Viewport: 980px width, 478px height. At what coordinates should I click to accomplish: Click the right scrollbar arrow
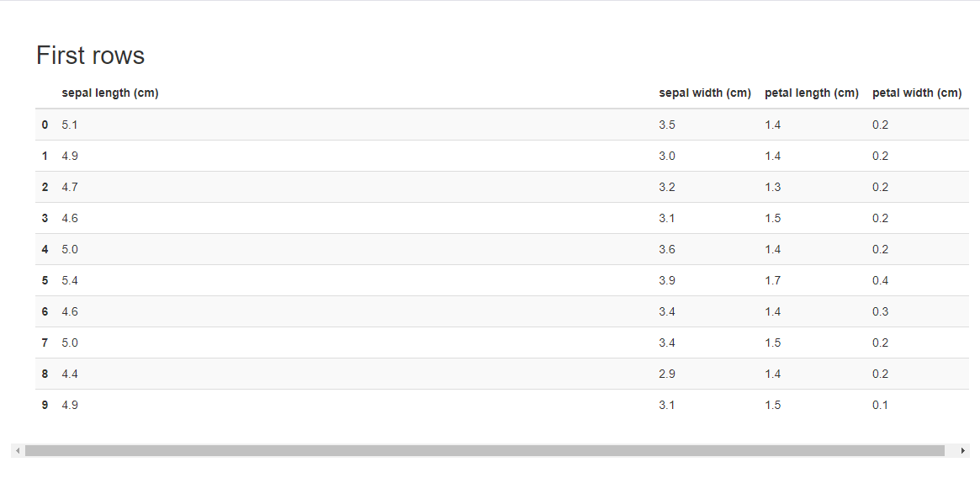tap(963, 450)
